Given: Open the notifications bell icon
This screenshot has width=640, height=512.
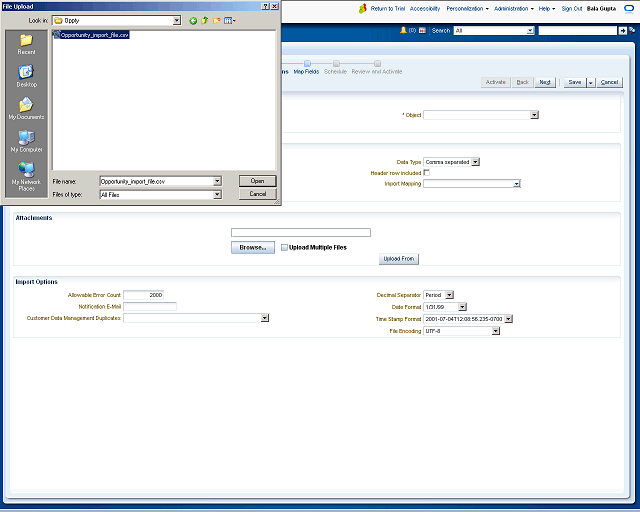Looking at the screenshot, I should pyautogui.click(x=403, y=30).
